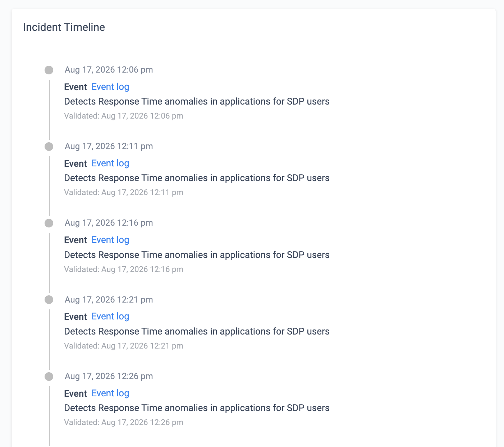Screen dimensions: 504x447
Task: Open the Event log link for 12:26 pm
Action: [x=110, y=393]
